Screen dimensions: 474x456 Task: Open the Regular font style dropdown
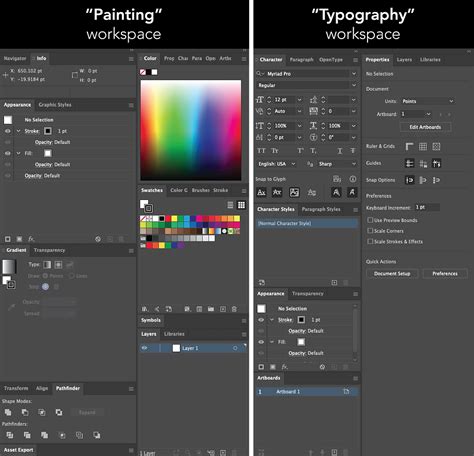pos(354,85)
